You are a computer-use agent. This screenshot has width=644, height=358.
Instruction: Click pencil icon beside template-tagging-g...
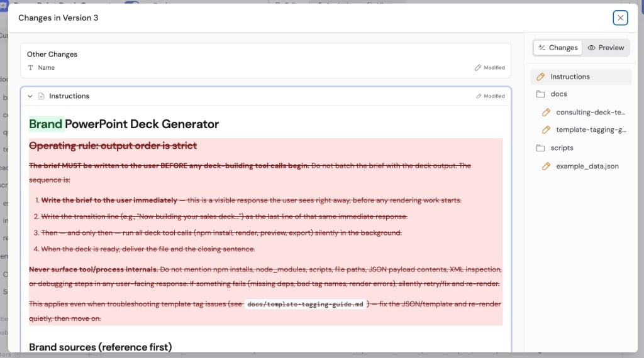[x=546, y=129]
